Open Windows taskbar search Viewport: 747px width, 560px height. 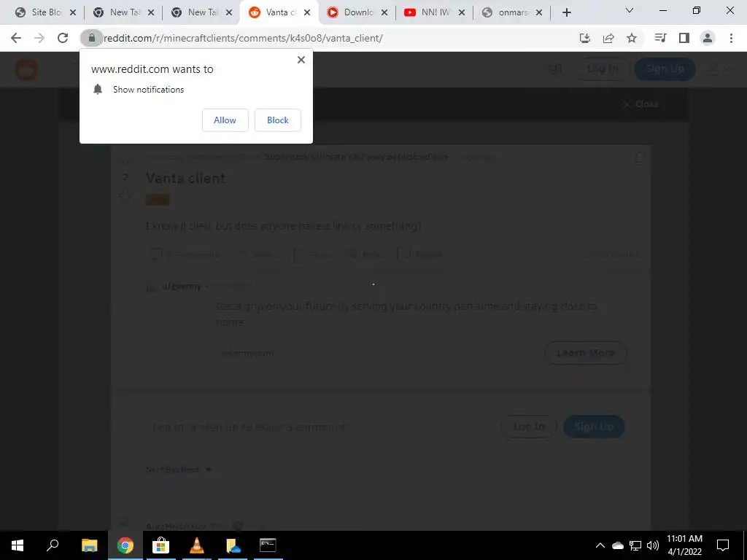(x=53, y=545)
